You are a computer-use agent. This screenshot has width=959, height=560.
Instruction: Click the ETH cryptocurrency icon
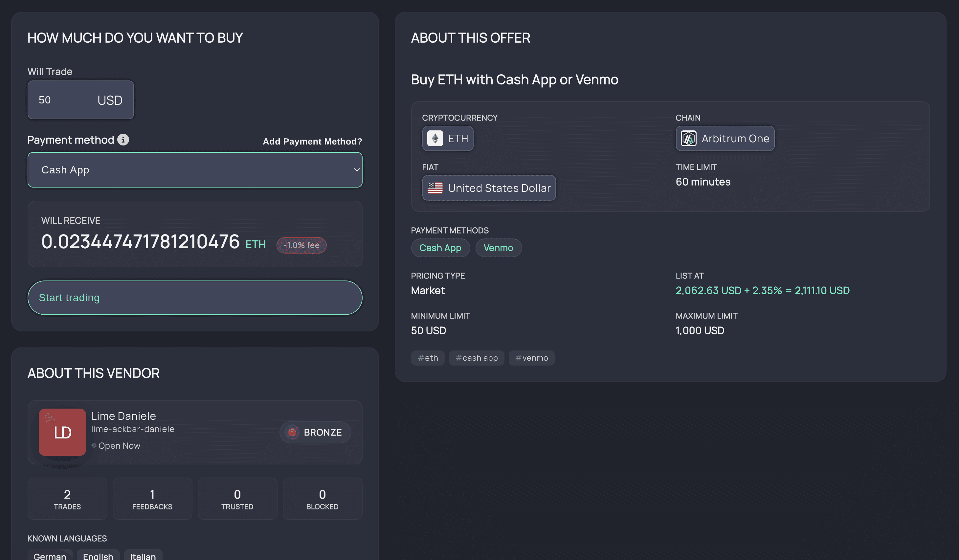point(435,138)
